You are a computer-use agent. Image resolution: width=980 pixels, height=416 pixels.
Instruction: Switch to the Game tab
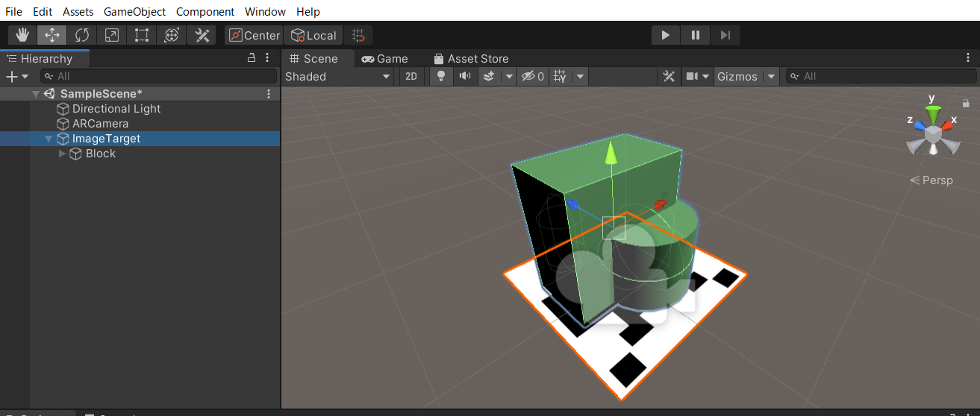coord(384,58)
